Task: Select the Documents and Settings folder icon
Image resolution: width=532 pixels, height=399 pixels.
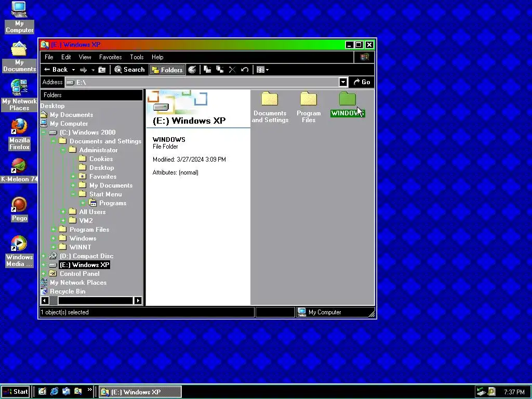Action: [270, 107]
